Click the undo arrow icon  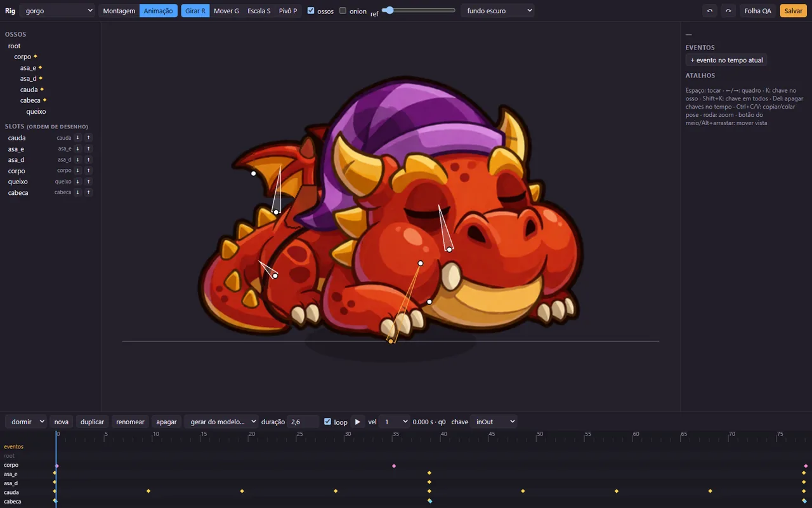[x=710, y=11]
